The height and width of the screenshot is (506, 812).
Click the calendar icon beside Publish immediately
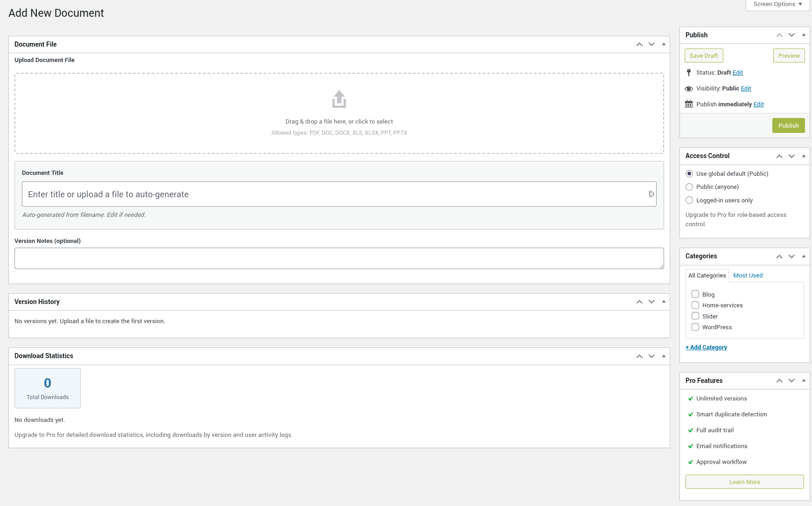click(x=689, y=104)
